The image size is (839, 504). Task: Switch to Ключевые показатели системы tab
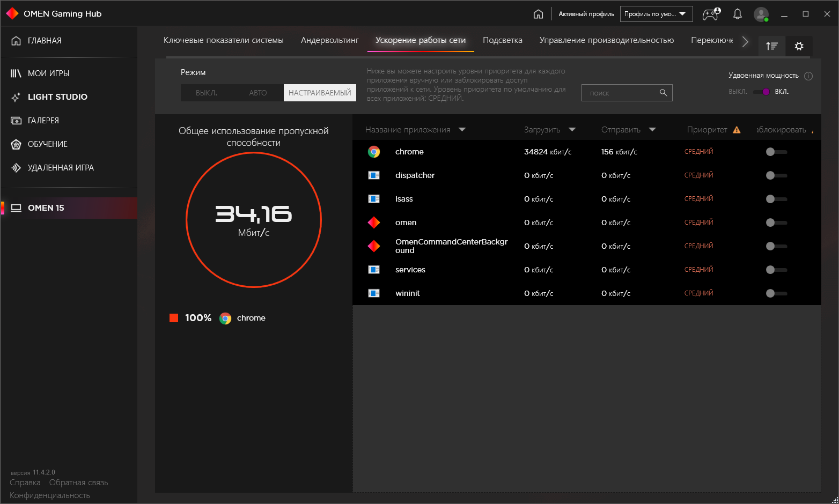point(224,40)
